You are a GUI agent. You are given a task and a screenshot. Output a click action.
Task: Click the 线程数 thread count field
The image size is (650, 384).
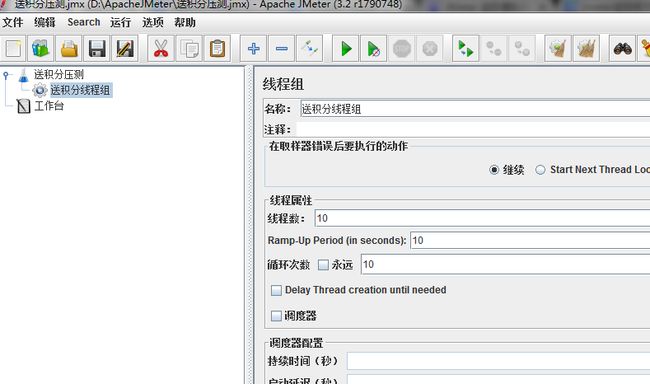pos(482,218)
